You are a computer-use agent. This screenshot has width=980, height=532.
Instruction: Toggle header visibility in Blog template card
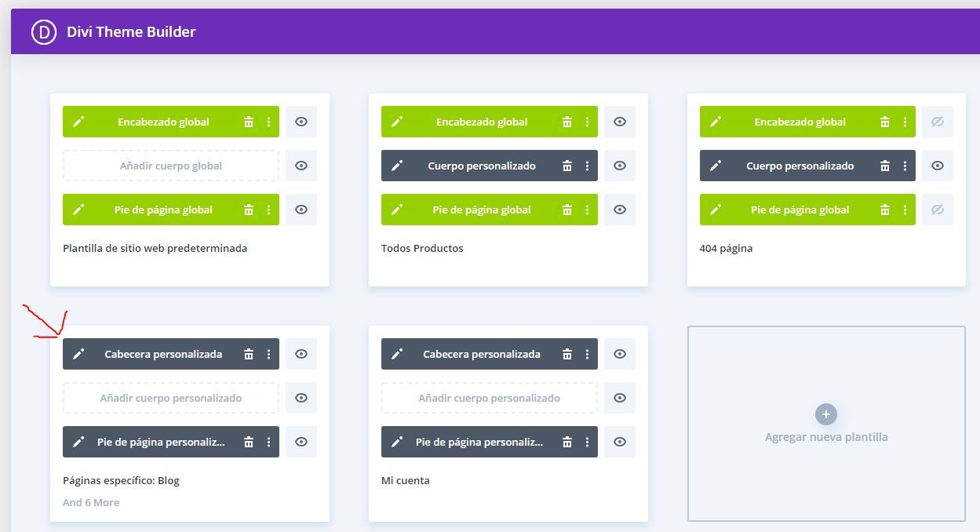(301, 354)
